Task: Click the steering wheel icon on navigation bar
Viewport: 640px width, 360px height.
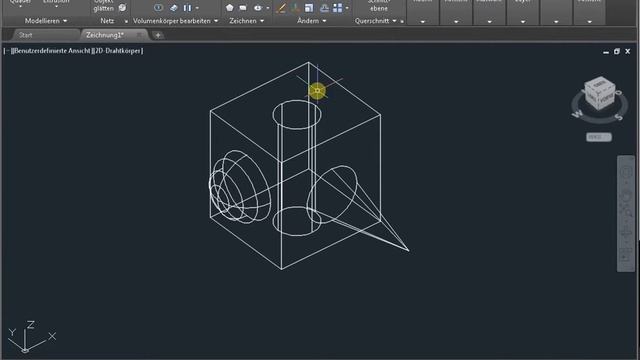Action: pos(626,171)
